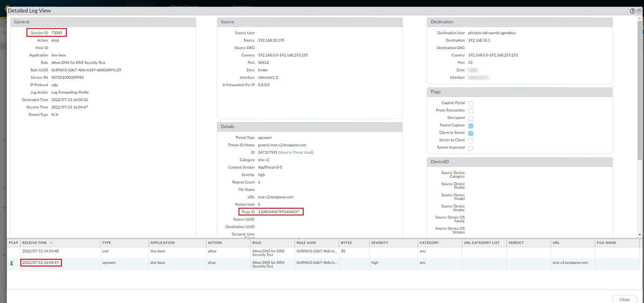This screenshot has width=644, height=303.
Task: Click the Log-Forwarding-Profile log action value
Action: tap(70, 92)
